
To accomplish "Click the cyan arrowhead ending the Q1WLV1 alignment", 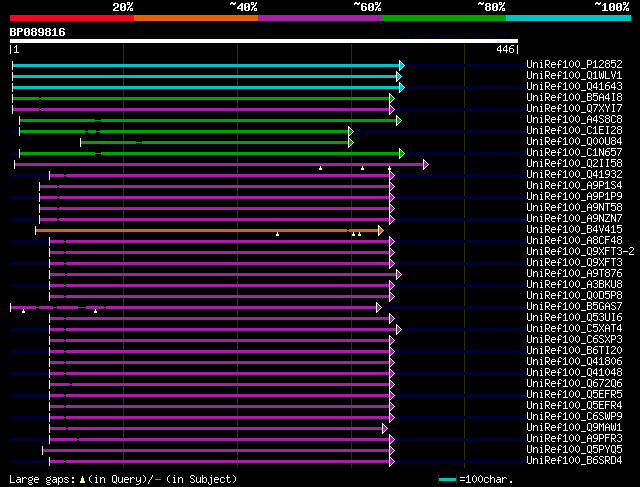I will 399,76.
